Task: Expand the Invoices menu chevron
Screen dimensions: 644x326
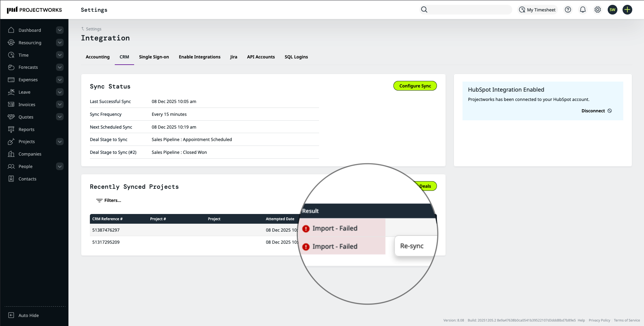Action: pos(60,104)
